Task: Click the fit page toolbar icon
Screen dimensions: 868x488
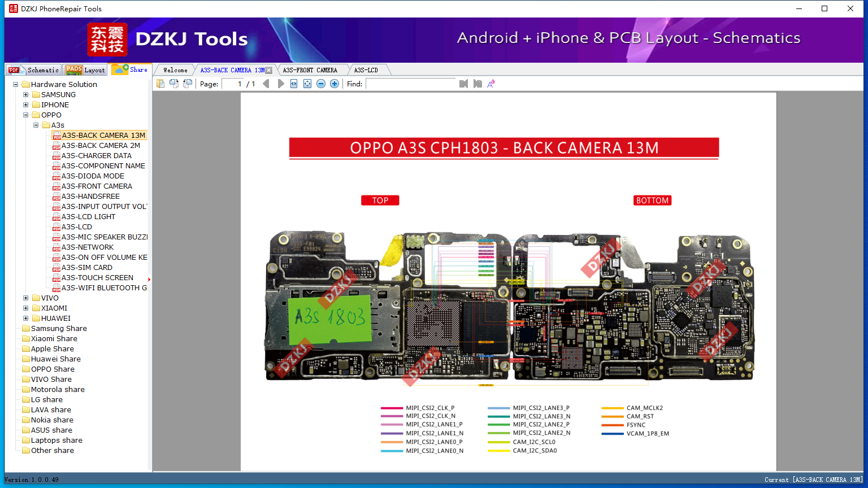Action: pyautogui.click(x=307, y=84)
